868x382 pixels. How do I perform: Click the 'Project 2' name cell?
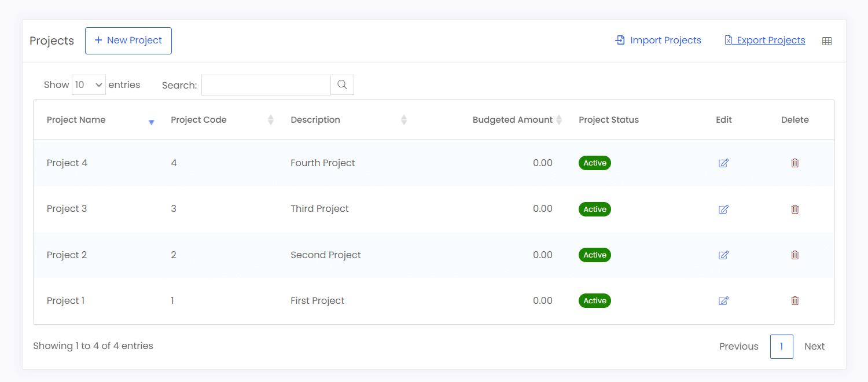point(67,255)
